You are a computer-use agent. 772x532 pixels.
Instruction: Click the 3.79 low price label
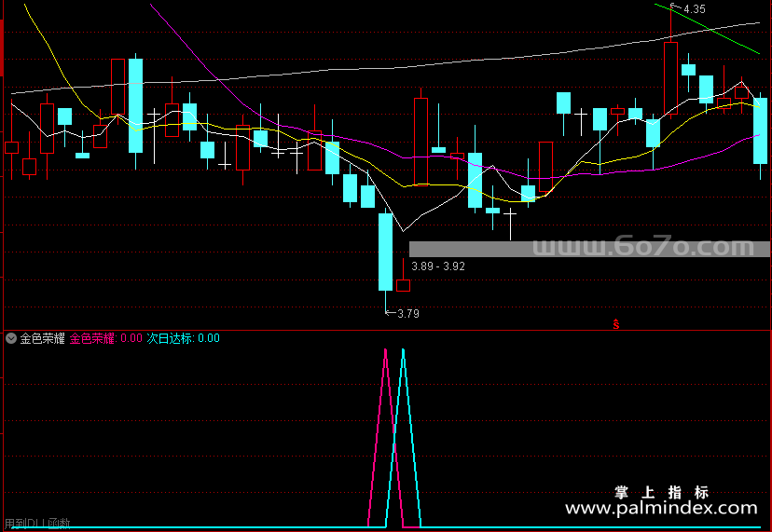pyautogui.click(x=408, y=313)
